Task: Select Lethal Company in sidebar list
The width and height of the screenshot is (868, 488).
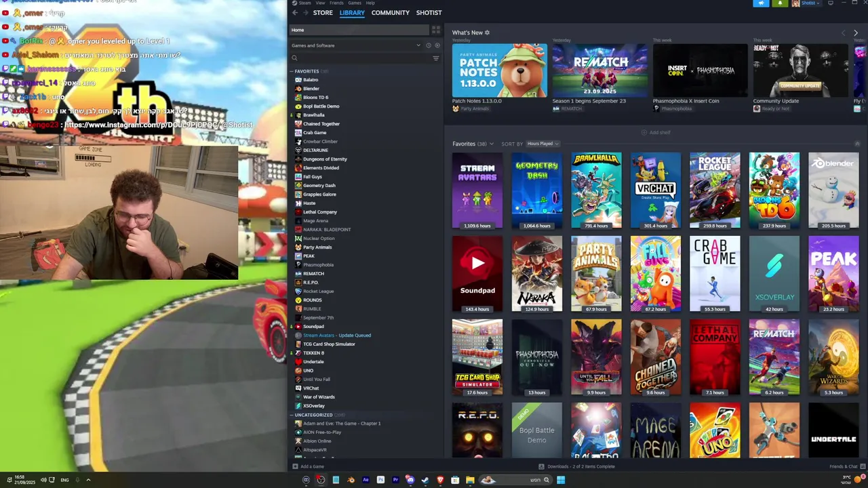Action: 319,212
